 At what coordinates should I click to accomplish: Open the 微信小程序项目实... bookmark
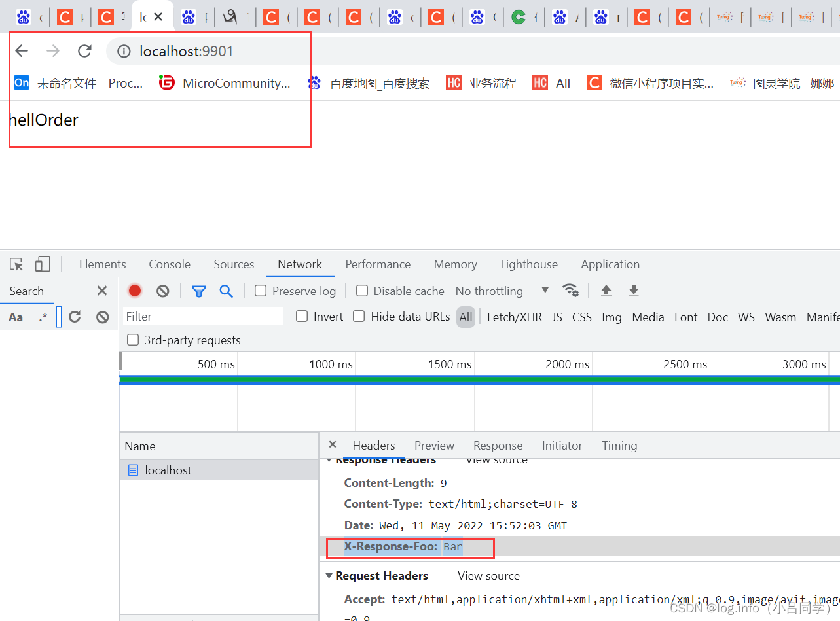coord(650,83)
